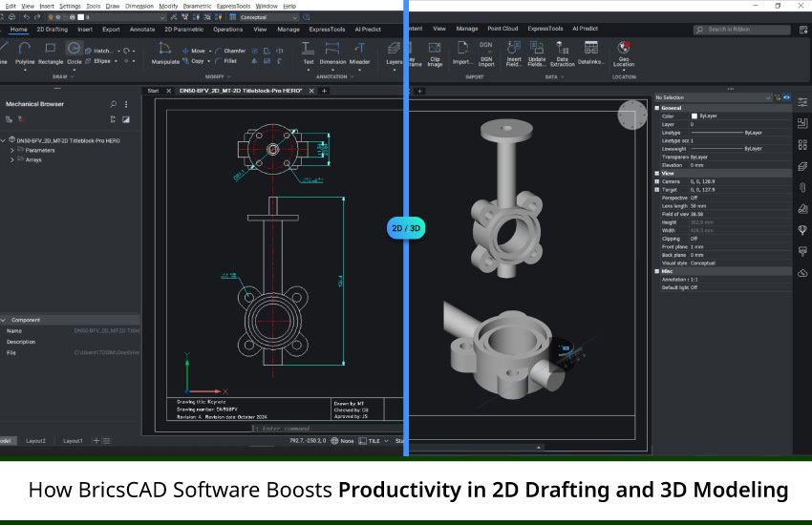Pick the Ellipse tool
812x525 pixels.
click(x=97, y=61)
